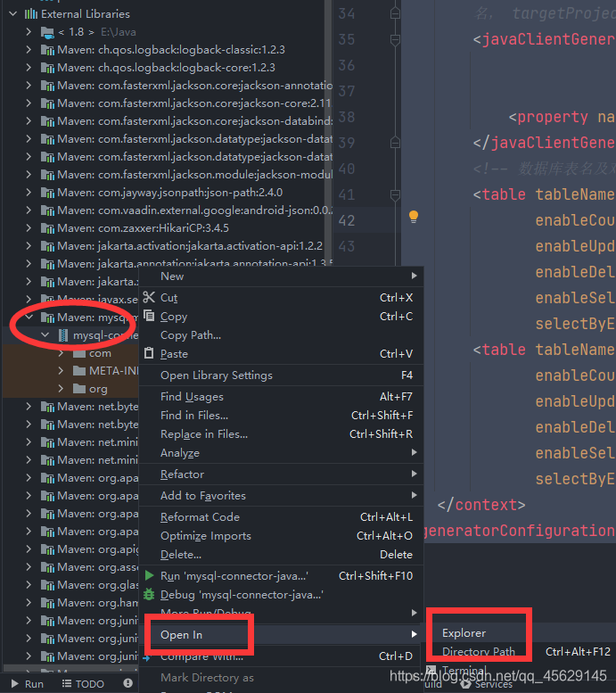616x693 pixels.
Task: Click the TODO list icon in bottom bar
Action: (x=67, y=684)
